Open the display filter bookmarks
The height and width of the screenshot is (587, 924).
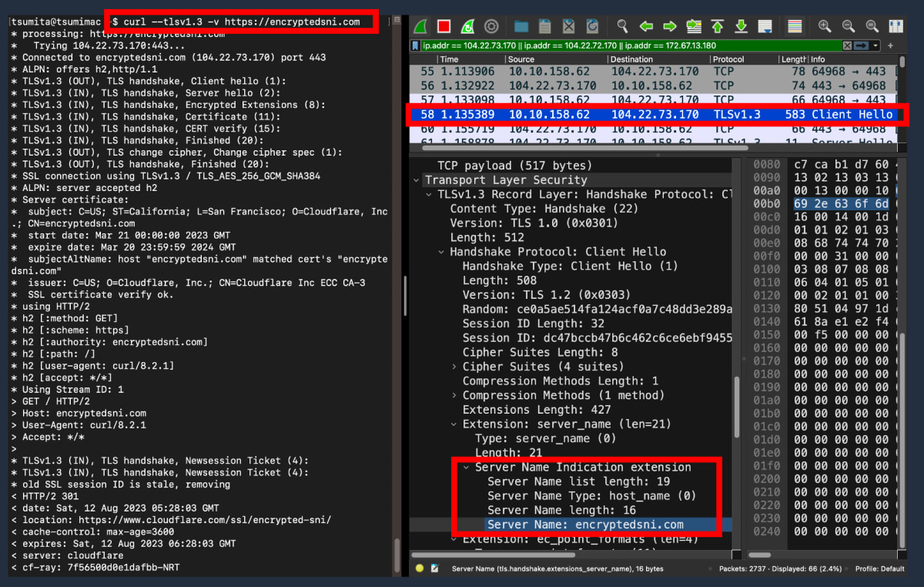coord(415,45)
